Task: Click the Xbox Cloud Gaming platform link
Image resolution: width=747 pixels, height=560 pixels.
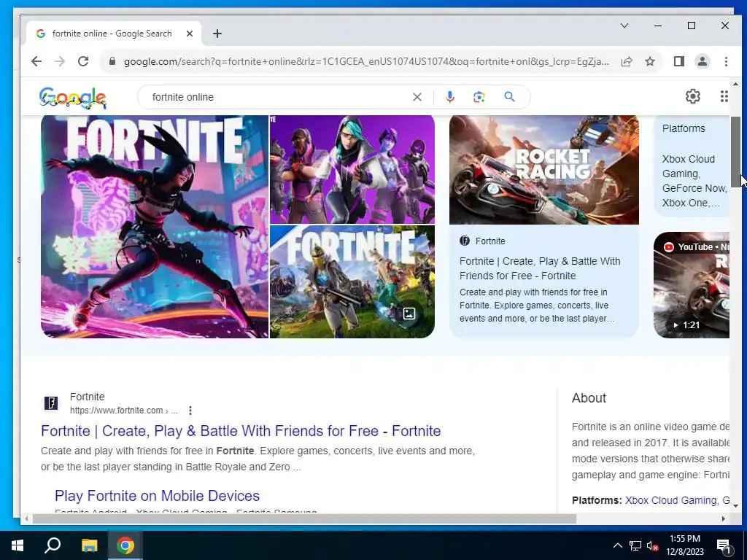Action: (x=671, y=500)
